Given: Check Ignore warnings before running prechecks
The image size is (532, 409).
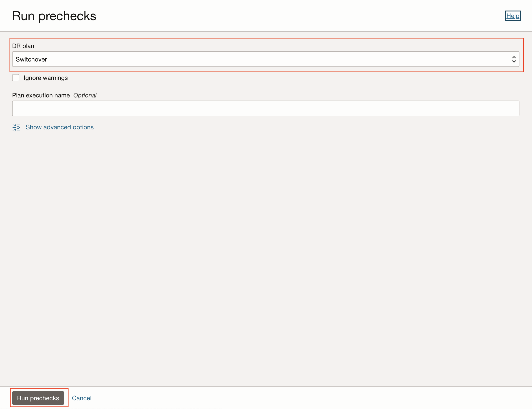Looking at the screenshot, I should point(15,77).
